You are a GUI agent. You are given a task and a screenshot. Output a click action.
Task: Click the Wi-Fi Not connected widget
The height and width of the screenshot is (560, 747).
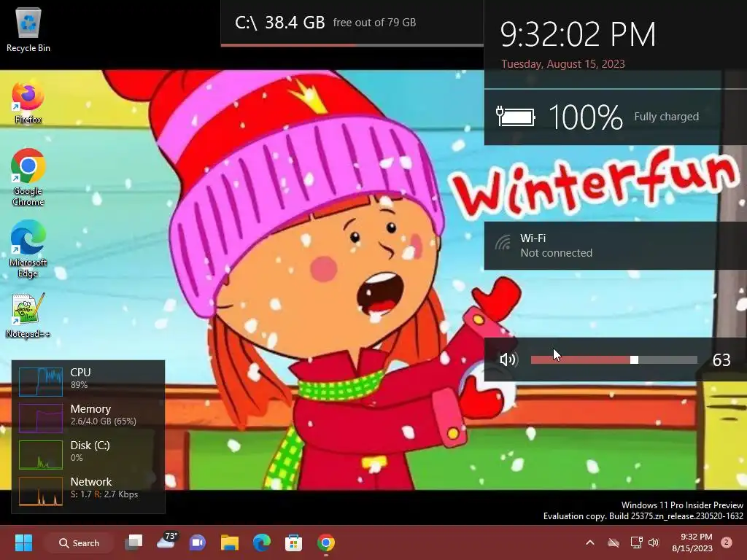tap(616, 246)
